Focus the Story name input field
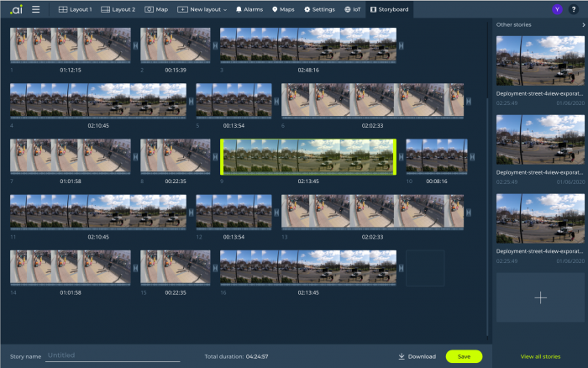588x368 pixels. pyautogui.click(x=113, y=355)
